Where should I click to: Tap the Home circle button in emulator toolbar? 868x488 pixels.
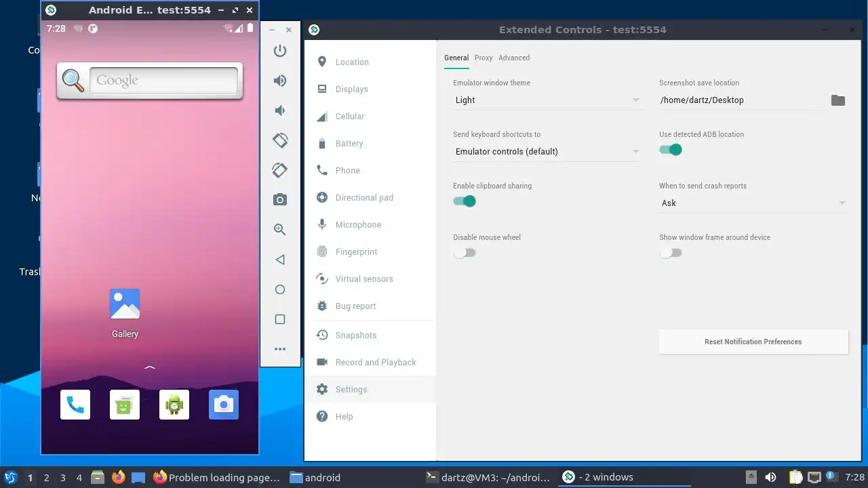pyautogui.click(x=280, y=289)
